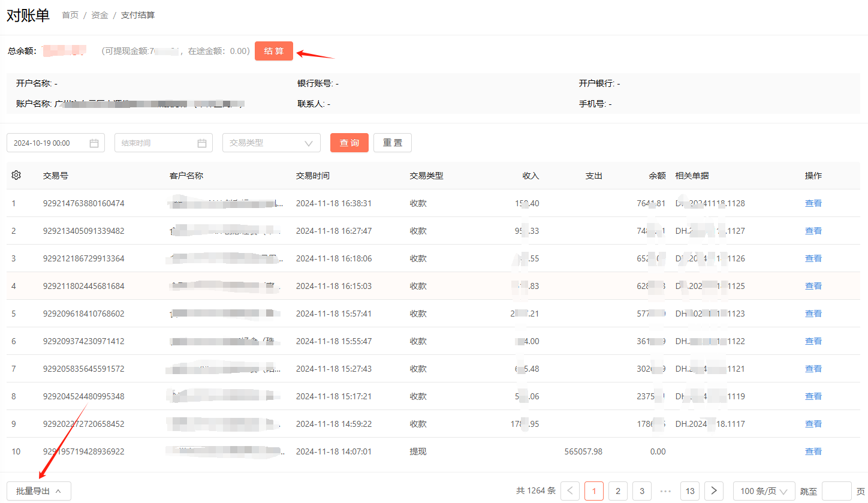Click the 交易类型 column header in table
868x503 pixels.
click(427, 176)
